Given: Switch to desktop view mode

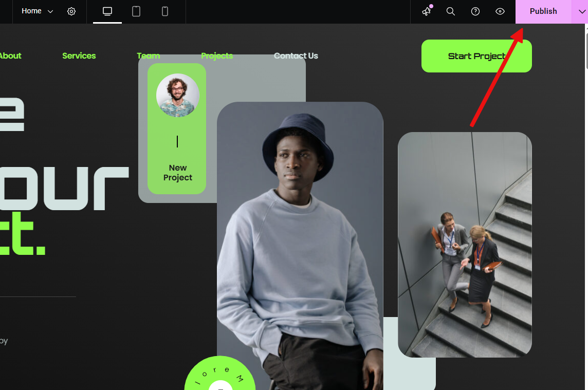Looking at the screenshot, I should click(x=107, y=11).
